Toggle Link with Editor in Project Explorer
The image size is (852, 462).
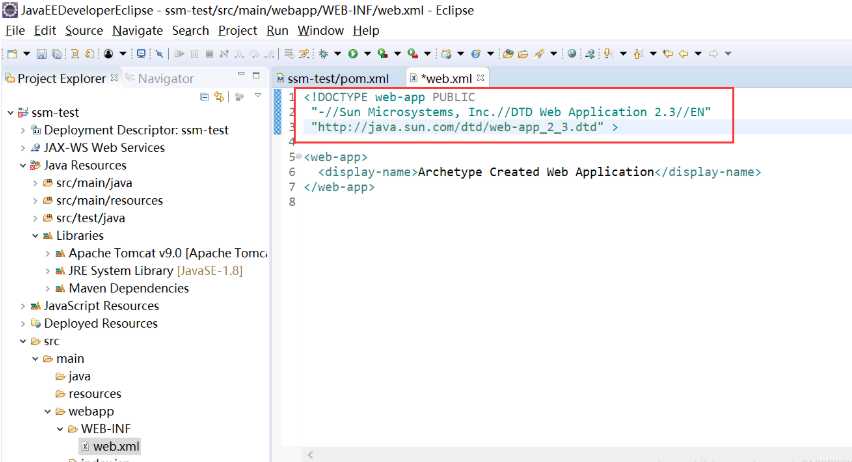click(x=219, y=97)
